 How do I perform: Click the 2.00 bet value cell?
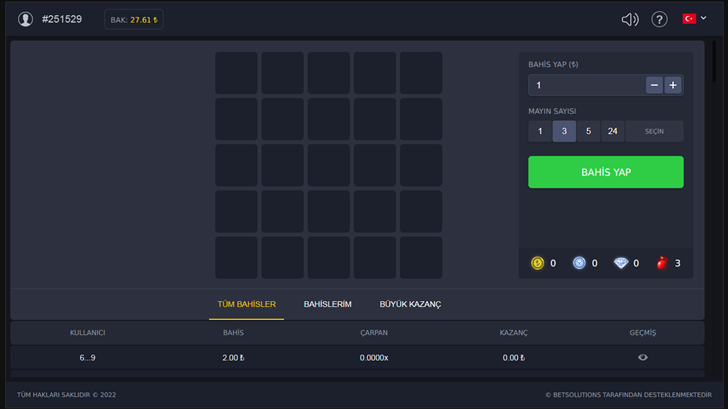[x=233, y=358]
